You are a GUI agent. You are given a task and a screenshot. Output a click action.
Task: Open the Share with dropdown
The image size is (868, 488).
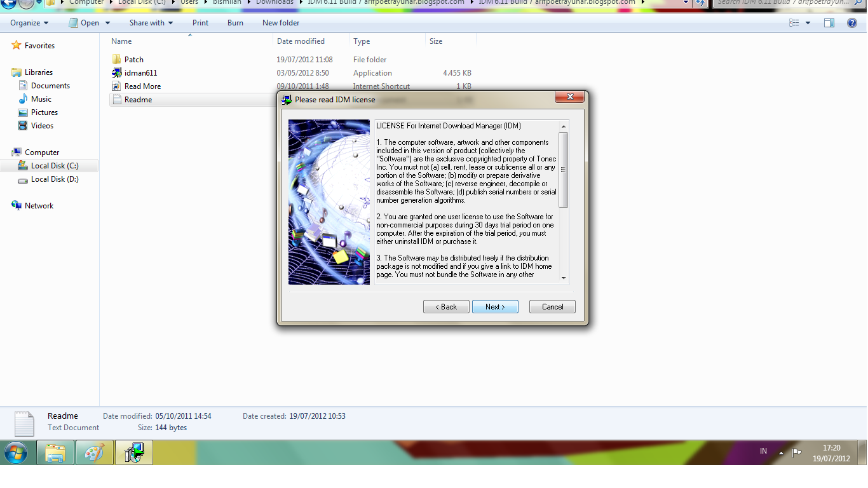[x=151, y=23]
